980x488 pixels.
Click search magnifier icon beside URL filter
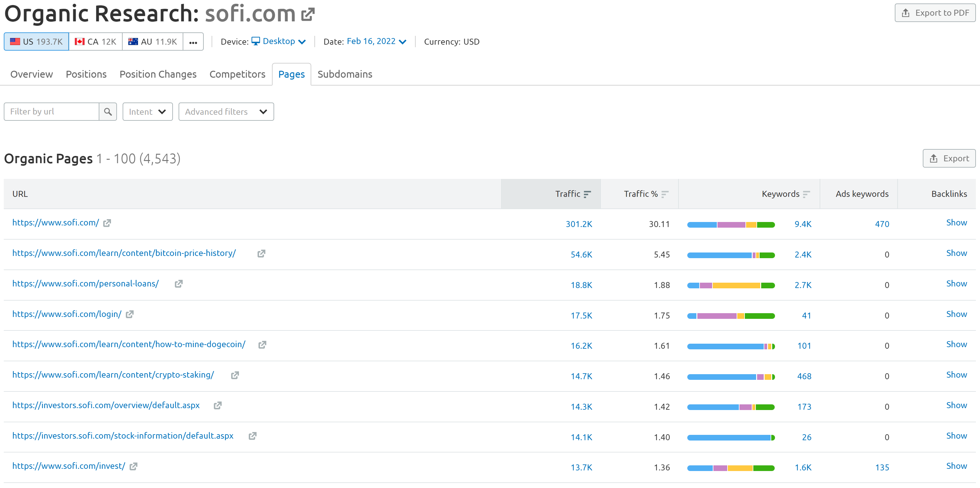click(x=108, y=111)
